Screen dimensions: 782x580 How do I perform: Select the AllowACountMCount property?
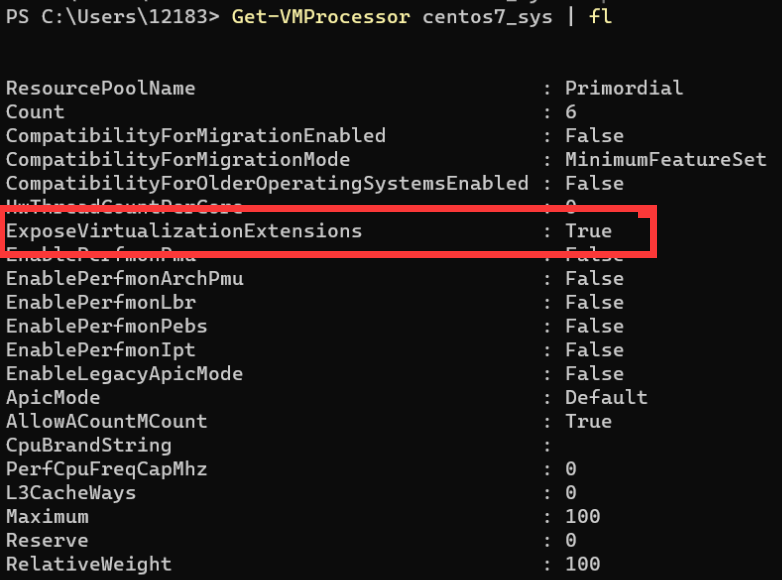(x=107, y=422)
